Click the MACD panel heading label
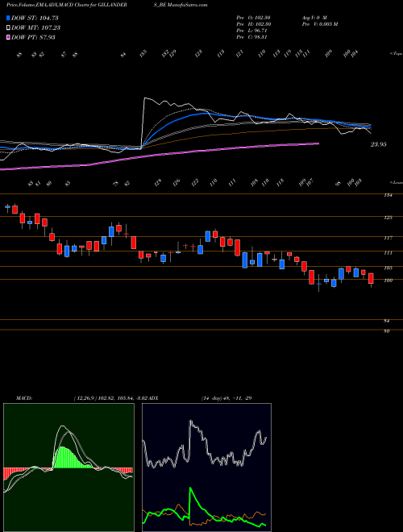The height and width of the screenshot is (532, 403). 23,398
